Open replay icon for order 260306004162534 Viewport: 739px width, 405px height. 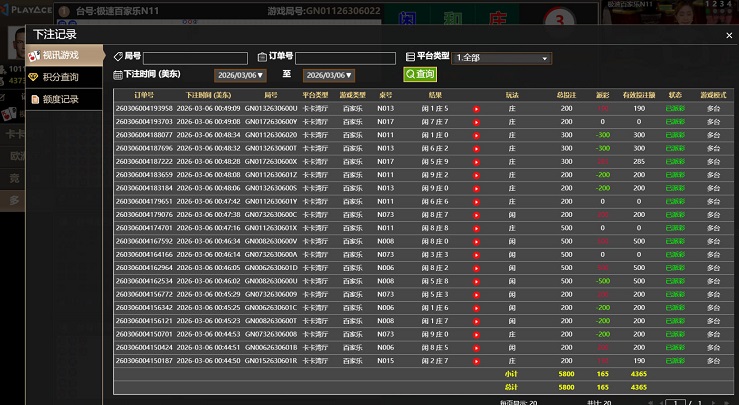click(x=476, y=282)
